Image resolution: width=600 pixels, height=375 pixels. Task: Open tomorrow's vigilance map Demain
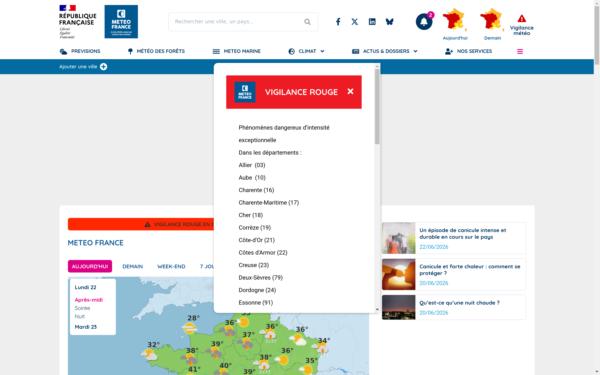pyautogui.click(x=492, y=24)
